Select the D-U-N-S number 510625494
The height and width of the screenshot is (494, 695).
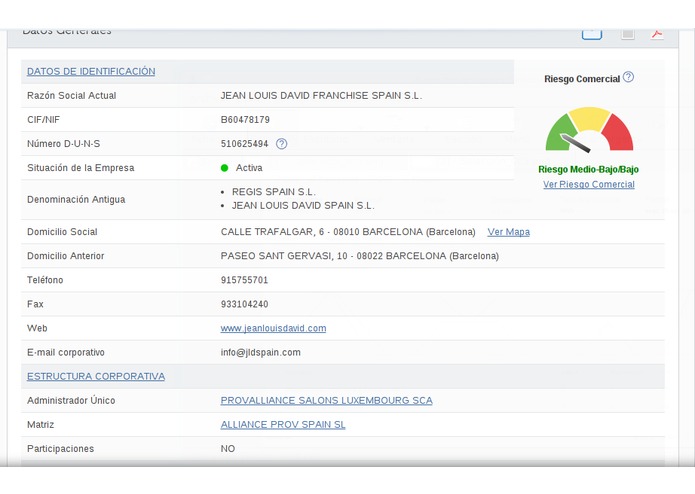tap(244, 144)
